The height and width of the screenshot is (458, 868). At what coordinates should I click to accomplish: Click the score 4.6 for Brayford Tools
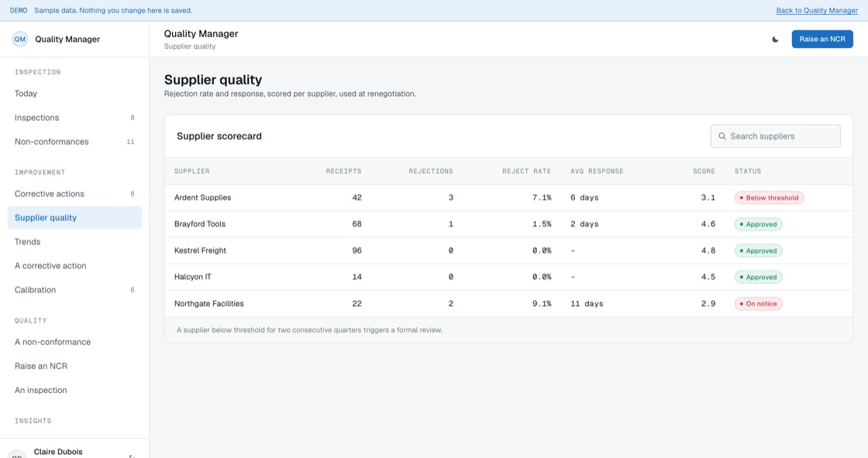(x=708, y=224)
